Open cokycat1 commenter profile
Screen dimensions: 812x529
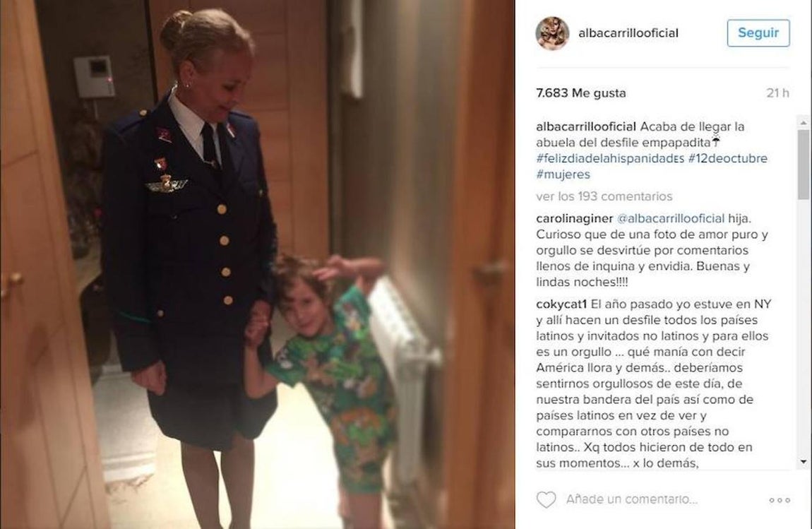[561, 304]
